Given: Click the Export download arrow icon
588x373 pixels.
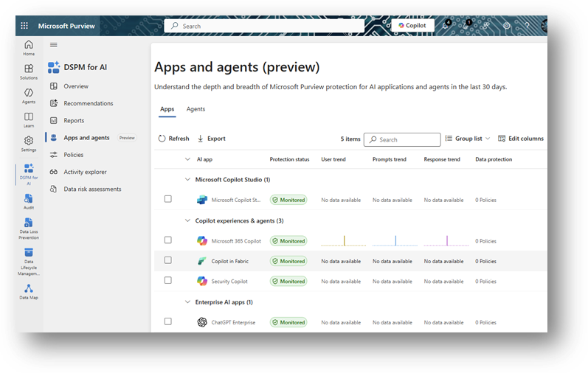Looking at the screenshot, I should click(x=200, y=139).
